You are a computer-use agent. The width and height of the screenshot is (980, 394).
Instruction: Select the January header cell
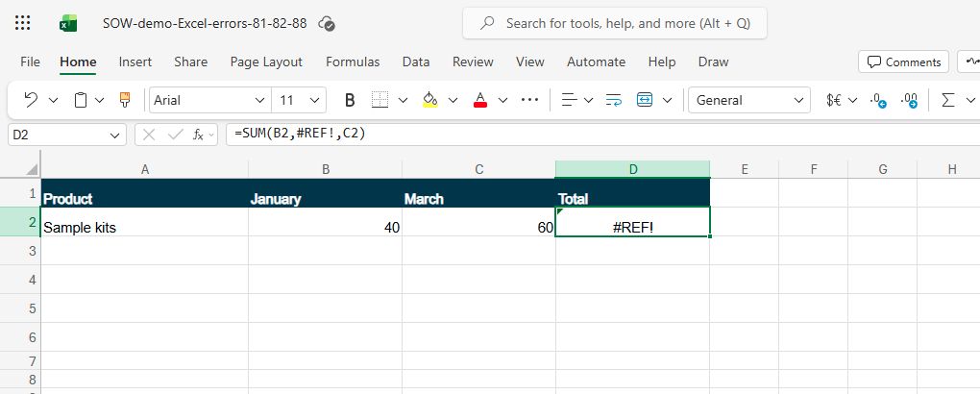click(x=325, y=193)
